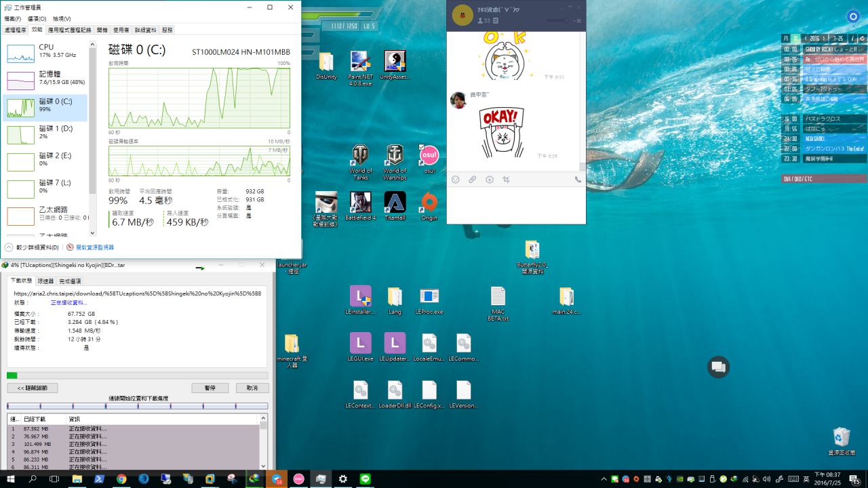Click the Chrome icon in the taskbar
868x488 pixels.
tap(121, 479)
